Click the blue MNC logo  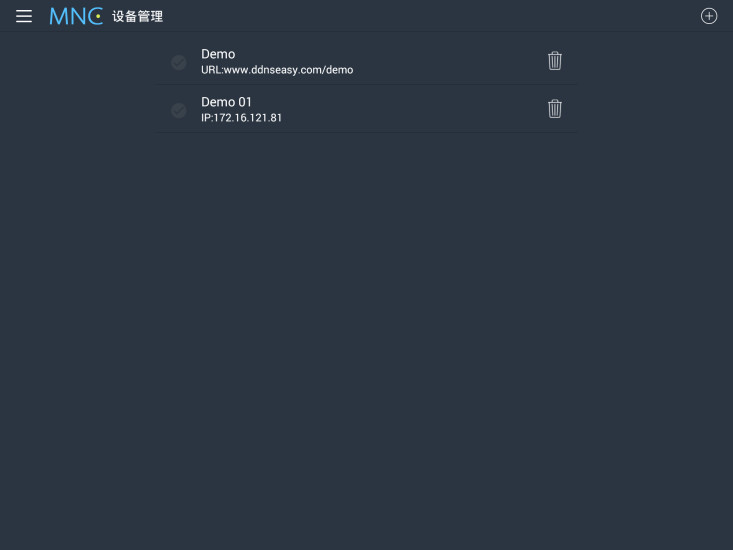76,16
